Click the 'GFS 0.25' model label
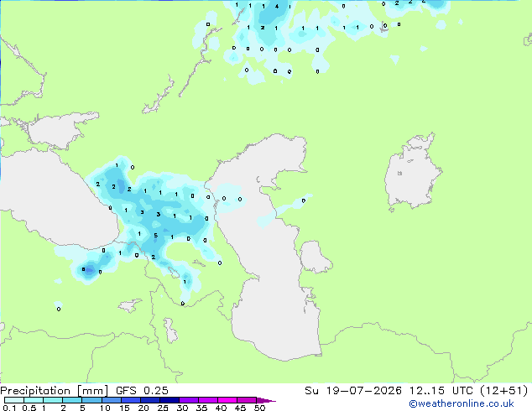Image resolution: width=532 pixels, height=411 pixels. [142, 390]
